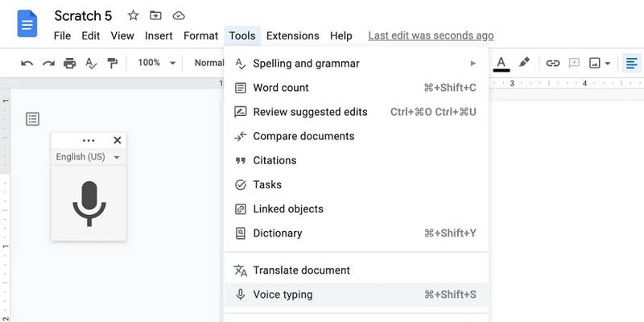Print the document using the printer icon
644x322 pixels.
[70, 64]
